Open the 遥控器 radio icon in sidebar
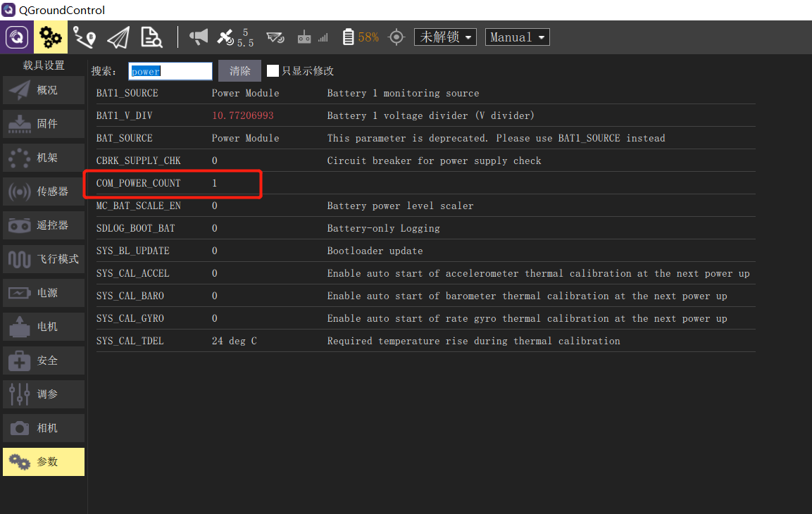 coord(43,225)
